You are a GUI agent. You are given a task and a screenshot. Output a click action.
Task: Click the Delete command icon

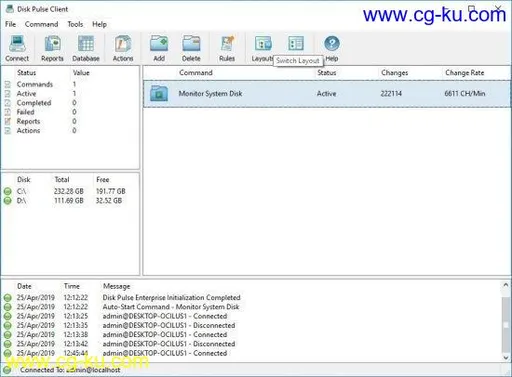pos(191,44)
